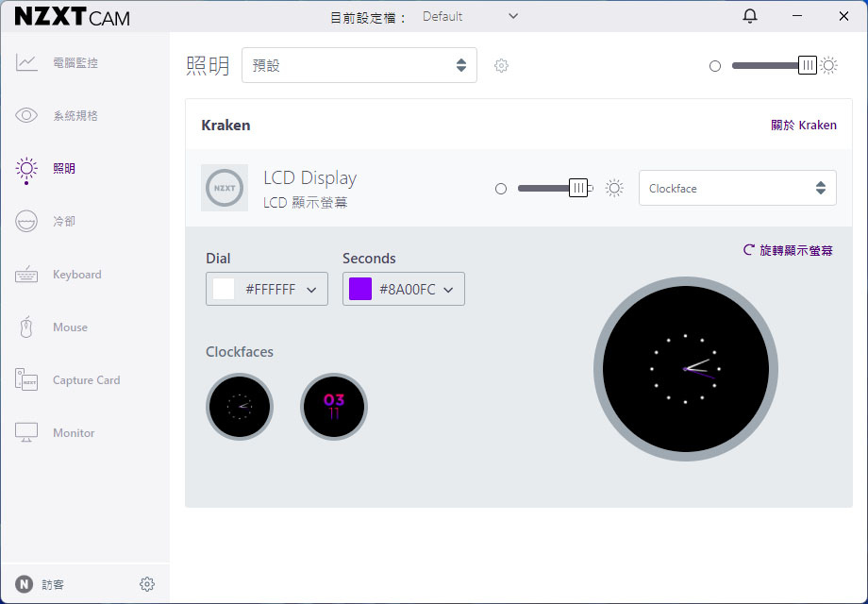Open the Clockface display mode dropdown
This screenshot has height=604, width=868.
738,188
